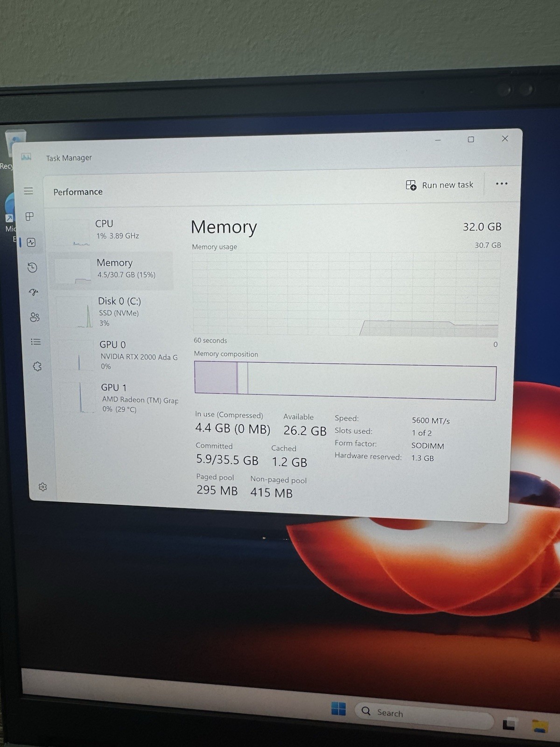This screenshot has height=747, width=560.
Task: Click the "Available" label
Action: (299, 417)
